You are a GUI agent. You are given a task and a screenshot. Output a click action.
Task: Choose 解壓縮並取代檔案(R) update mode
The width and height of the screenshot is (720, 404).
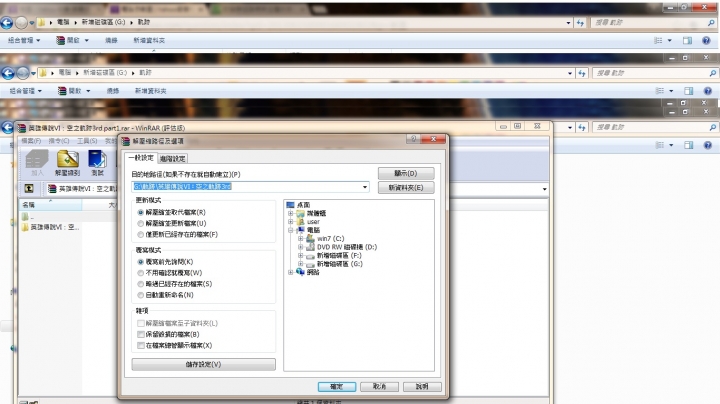tap(172, 213)
